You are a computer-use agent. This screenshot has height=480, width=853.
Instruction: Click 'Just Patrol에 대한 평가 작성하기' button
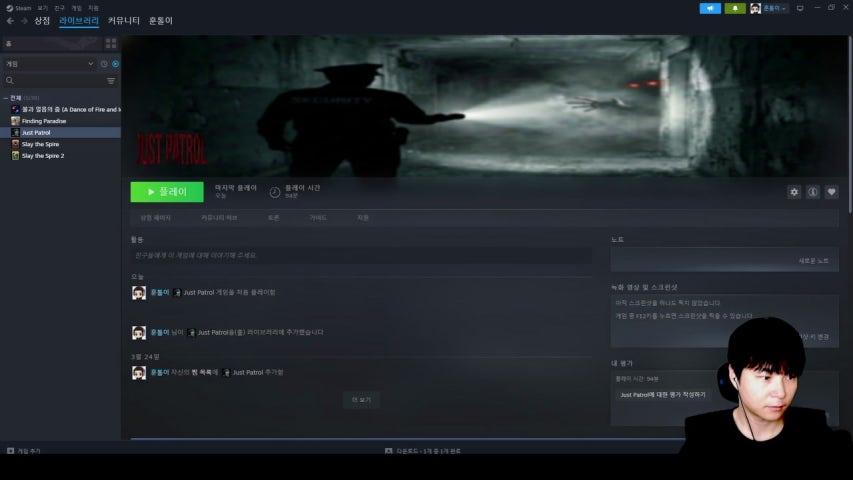663,395
